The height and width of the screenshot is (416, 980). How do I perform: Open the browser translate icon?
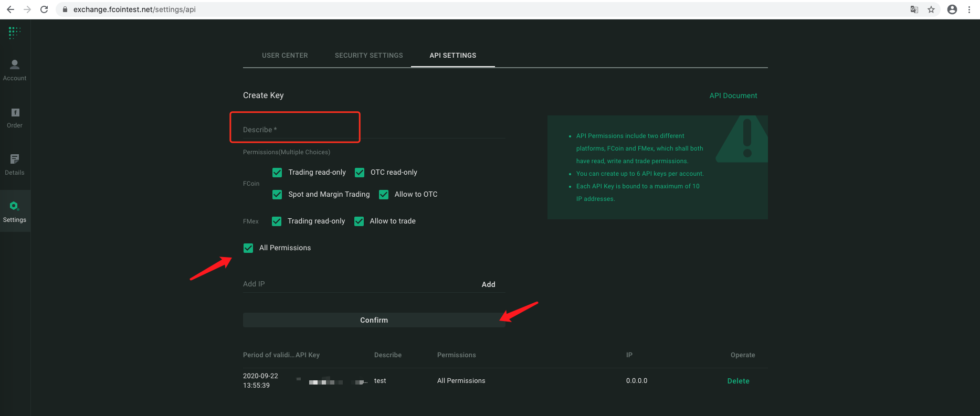tap(914, 9)
